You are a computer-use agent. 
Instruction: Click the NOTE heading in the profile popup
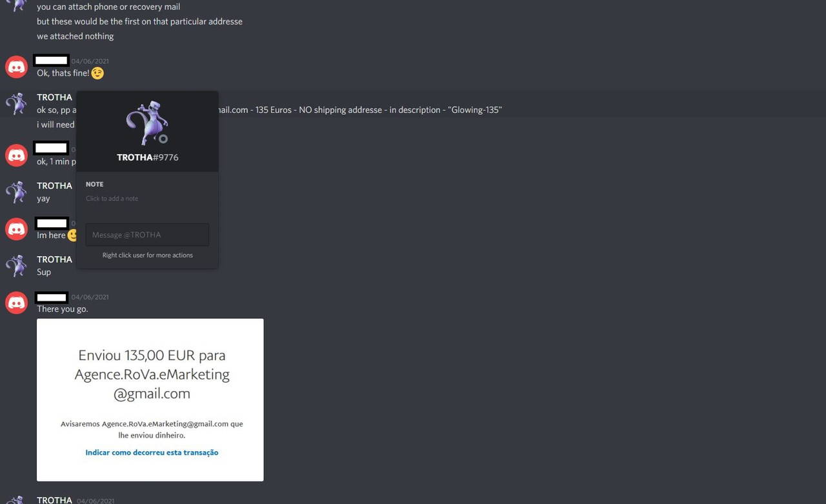[x=94, y=185]
